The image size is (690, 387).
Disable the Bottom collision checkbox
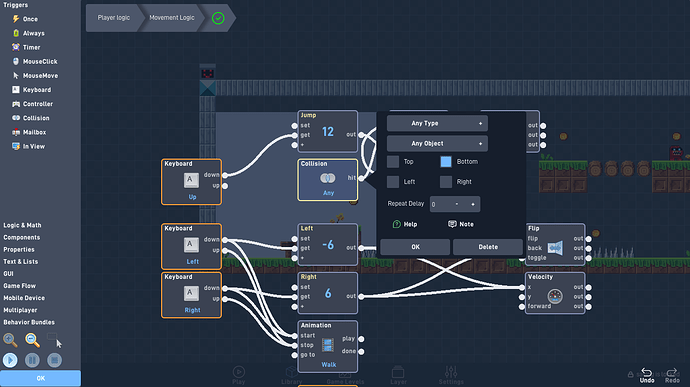point(446,162)
